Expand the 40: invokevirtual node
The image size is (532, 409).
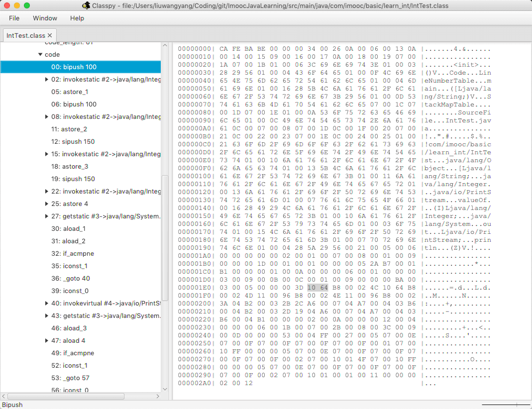46,303
